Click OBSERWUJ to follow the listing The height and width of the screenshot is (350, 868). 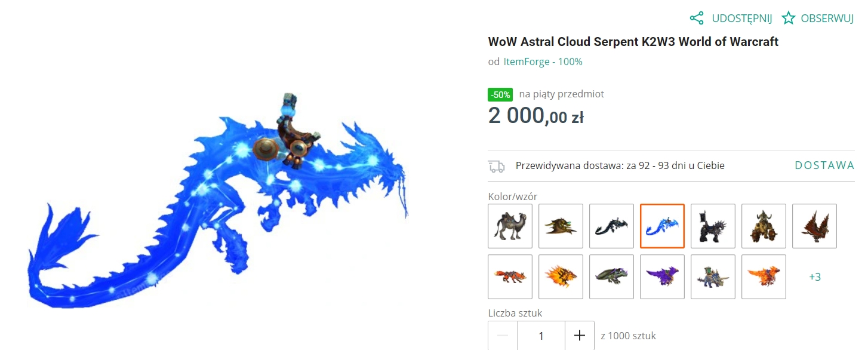click(827, 19)
